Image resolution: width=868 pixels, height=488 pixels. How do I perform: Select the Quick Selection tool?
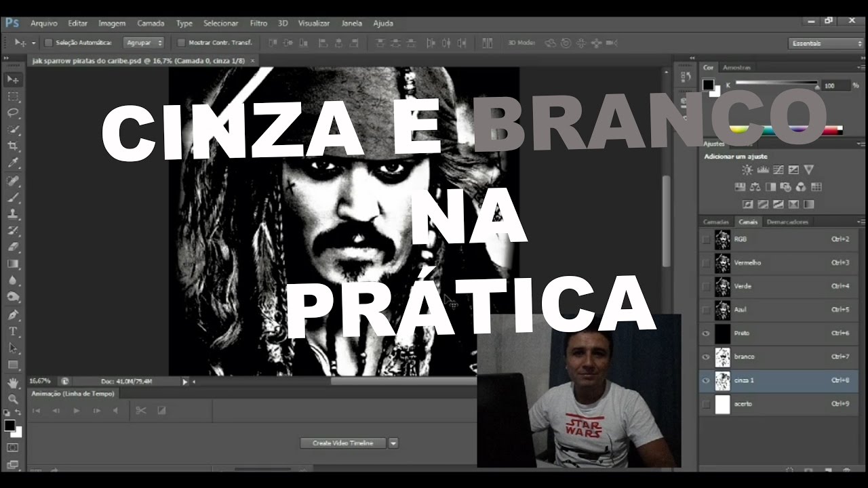(12, 129)
